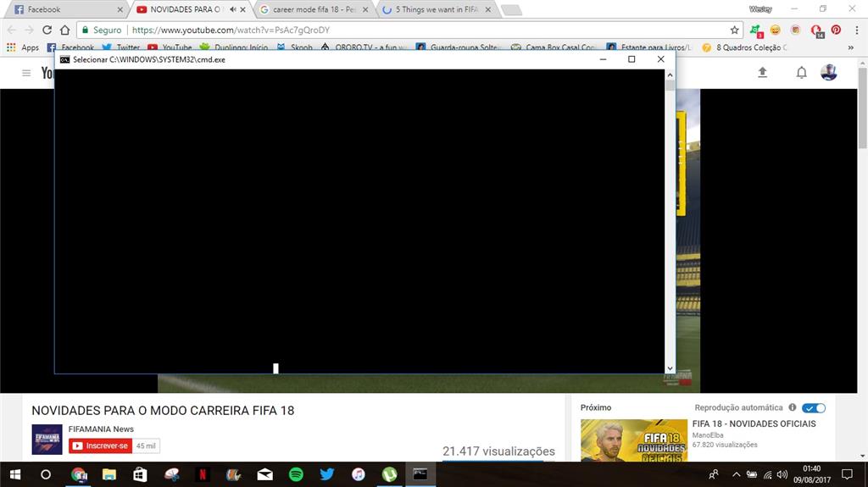Click the cmd scrollbar down arrow
The width and height of the screenshot is (868, 487).
pos(670,368)
